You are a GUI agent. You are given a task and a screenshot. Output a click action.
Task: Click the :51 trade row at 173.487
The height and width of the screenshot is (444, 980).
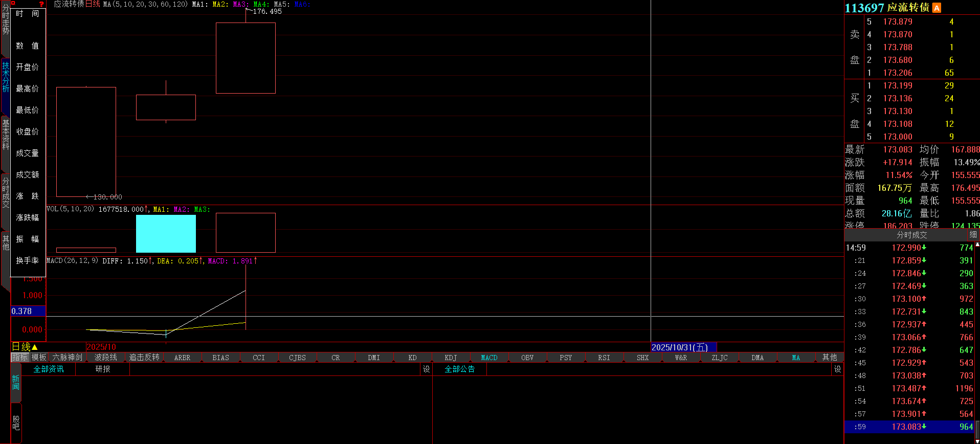(x=909, y=388)
